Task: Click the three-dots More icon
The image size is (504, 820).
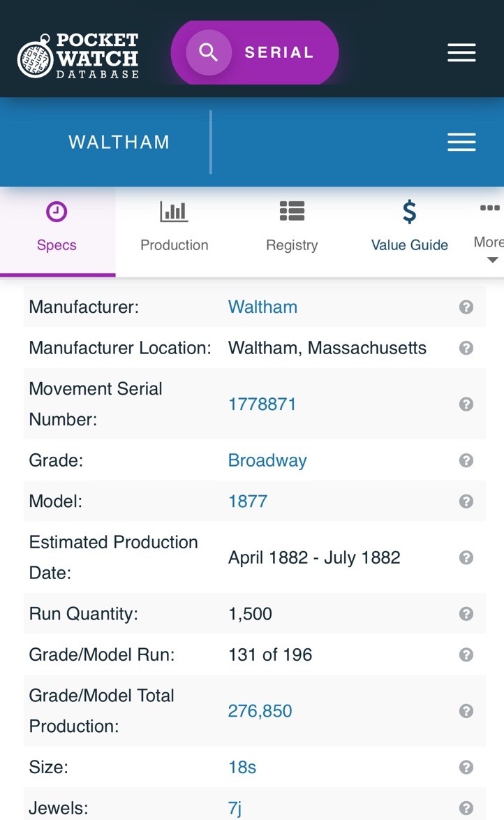Action: tap(490, 208)
